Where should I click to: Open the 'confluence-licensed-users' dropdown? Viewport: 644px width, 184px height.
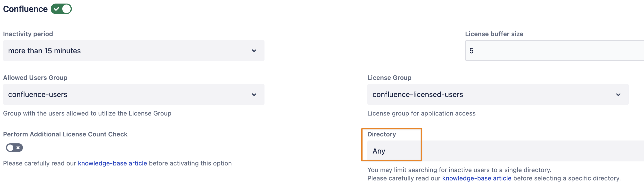pyautogui.click(x=497, y=95)
